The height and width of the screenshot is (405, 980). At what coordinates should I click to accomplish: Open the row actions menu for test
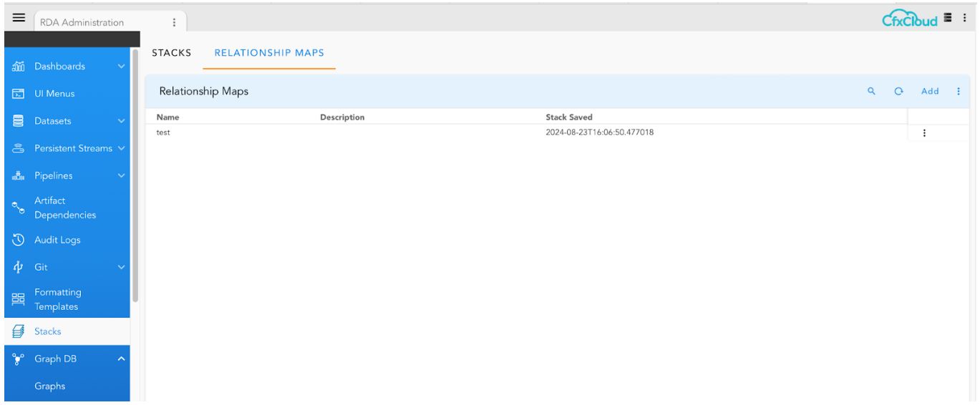924,133
